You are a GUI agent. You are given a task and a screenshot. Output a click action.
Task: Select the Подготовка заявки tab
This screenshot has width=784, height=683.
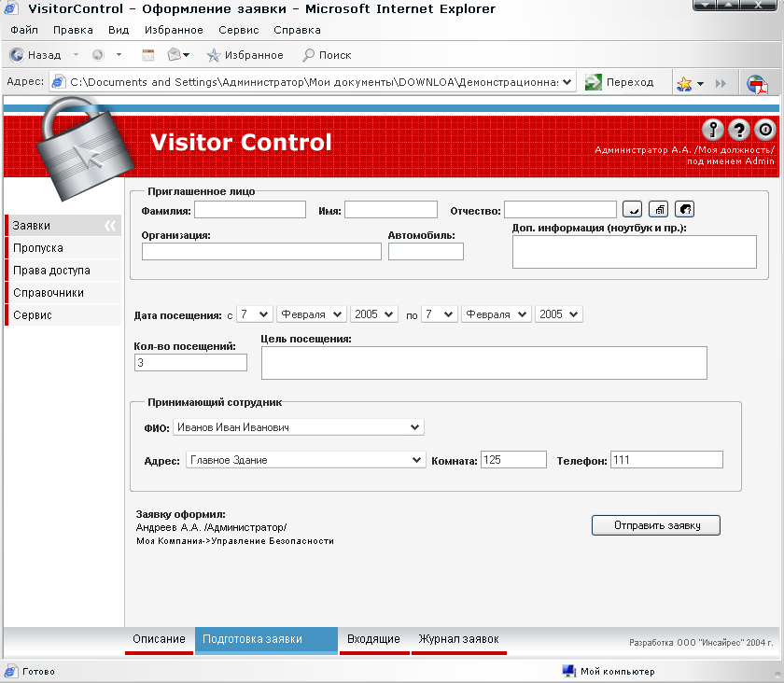tap(266, 639)
